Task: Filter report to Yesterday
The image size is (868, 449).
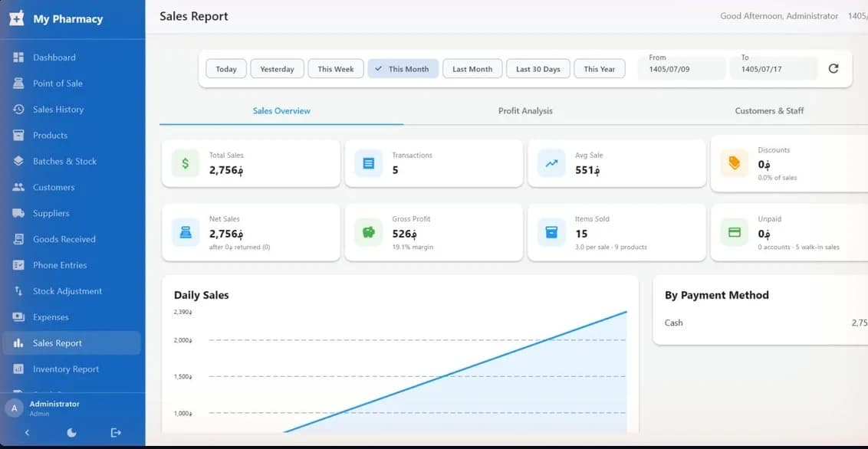Action: [x=277, y=69]
